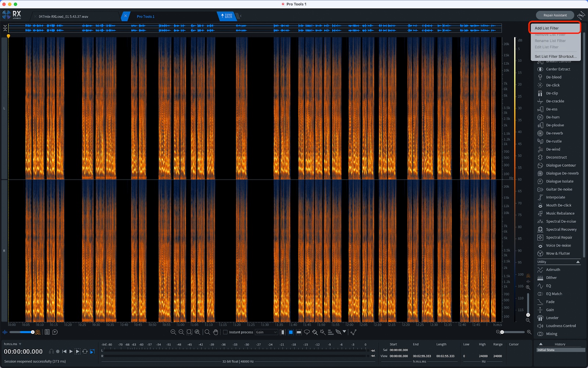Toggle input monitoring headphones

51,351
